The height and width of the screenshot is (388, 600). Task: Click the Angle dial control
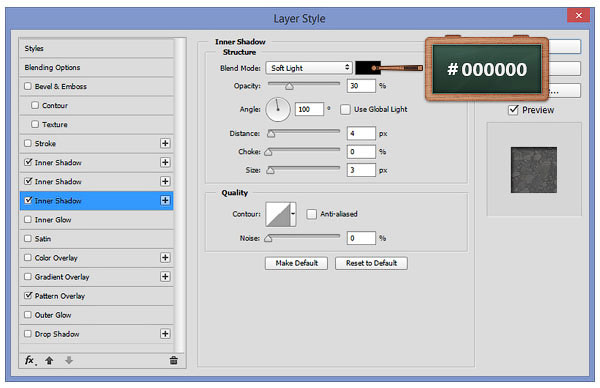point(278,110)
